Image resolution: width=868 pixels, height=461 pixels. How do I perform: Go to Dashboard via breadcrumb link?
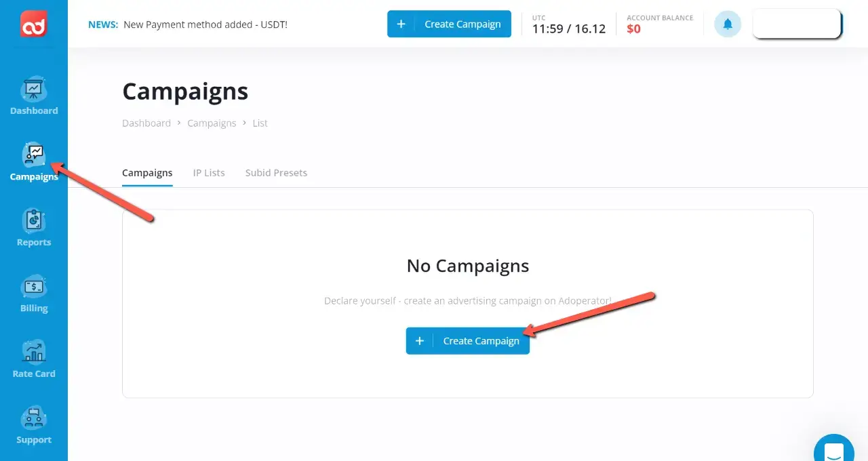click(x=146, y=123)
